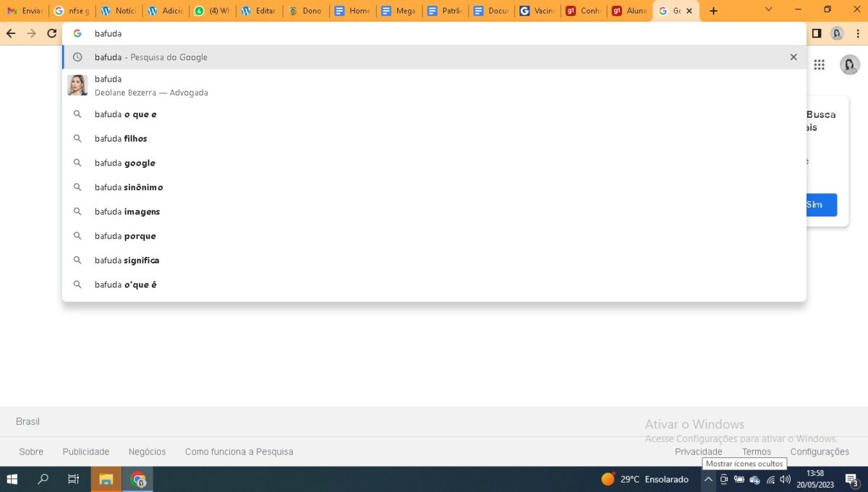868x492 pixels.
Task: Select suggestion 'bafuda o'que é'
Action: point(434,285)
